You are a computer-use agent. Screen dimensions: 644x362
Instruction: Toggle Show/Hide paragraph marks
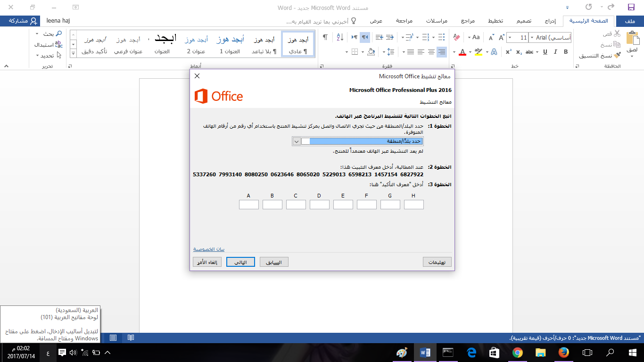[325, 37]
